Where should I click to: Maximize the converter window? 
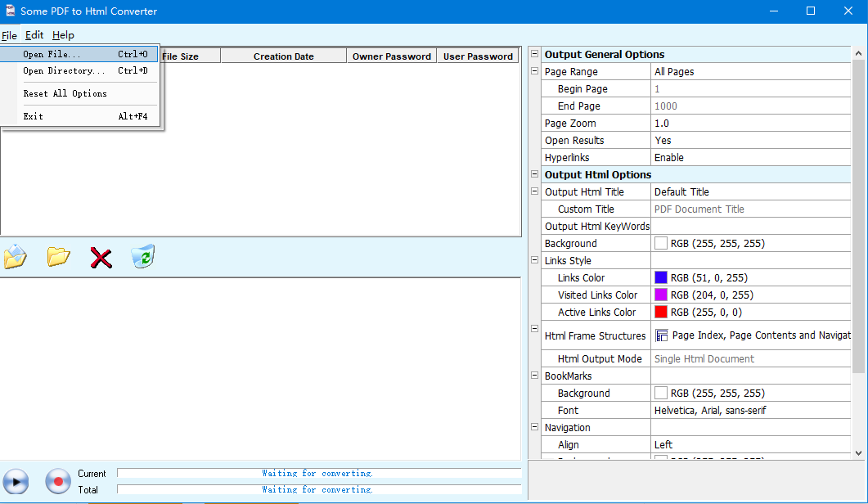click(x=811, y=11)
